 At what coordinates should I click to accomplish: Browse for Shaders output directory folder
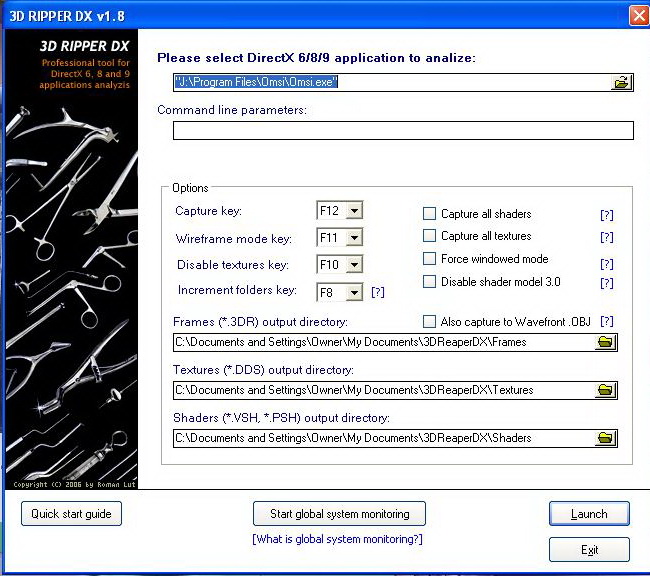pyautogui.click(x=605, y=438)
